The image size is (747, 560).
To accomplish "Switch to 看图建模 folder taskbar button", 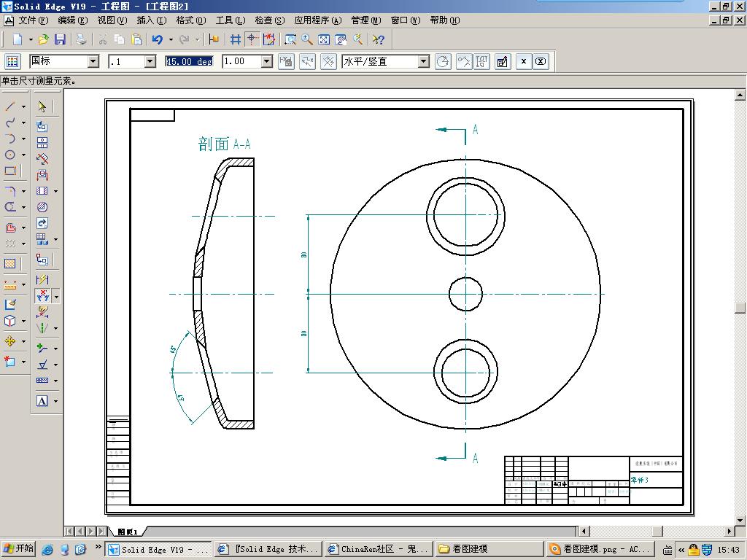I will tap(489, 549).
